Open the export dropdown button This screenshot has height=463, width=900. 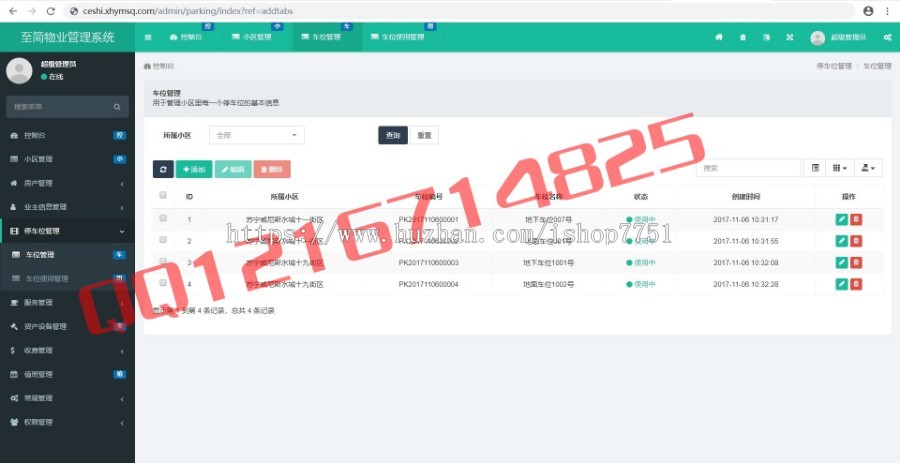868,168
